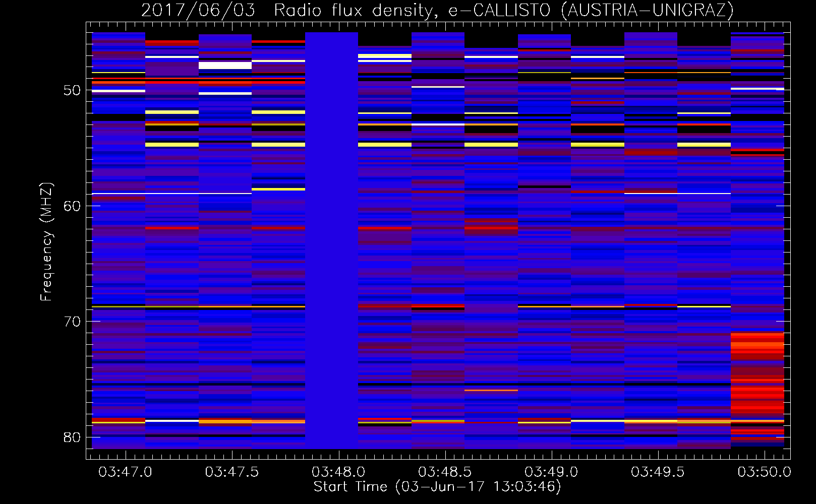Viewport: 816px width, 504px height.
Task: Select the 03:47.0 time tick label
Action: point(125,472)
